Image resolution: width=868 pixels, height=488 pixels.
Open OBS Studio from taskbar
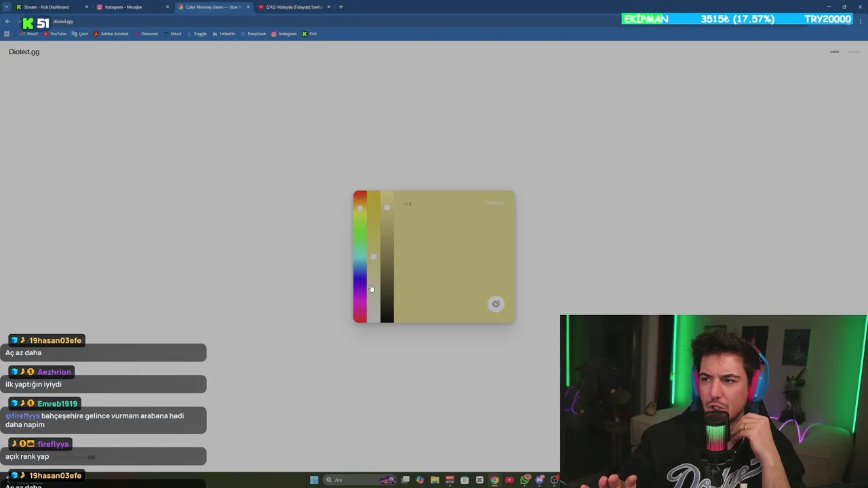[x=554, y=480]
